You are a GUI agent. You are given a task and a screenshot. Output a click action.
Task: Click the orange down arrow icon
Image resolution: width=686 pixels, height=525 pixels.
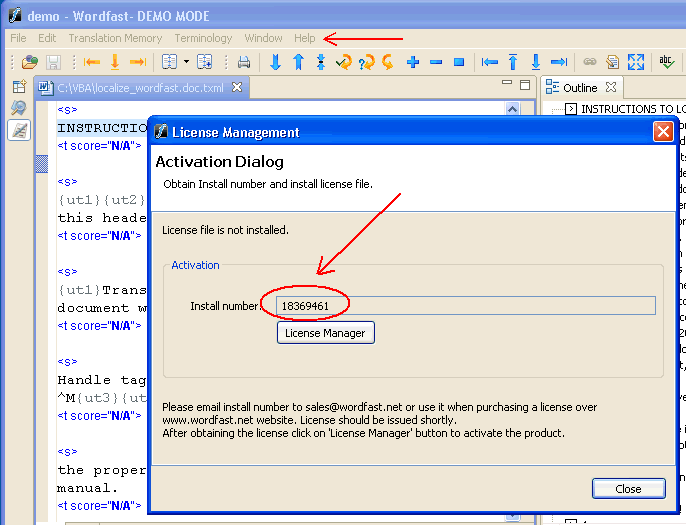pos(115,62)
